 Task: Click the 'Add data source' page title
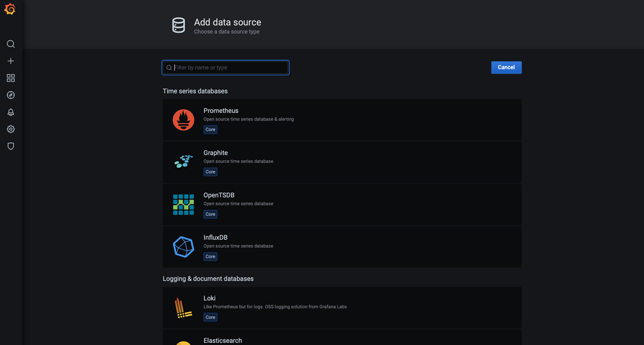227,22
